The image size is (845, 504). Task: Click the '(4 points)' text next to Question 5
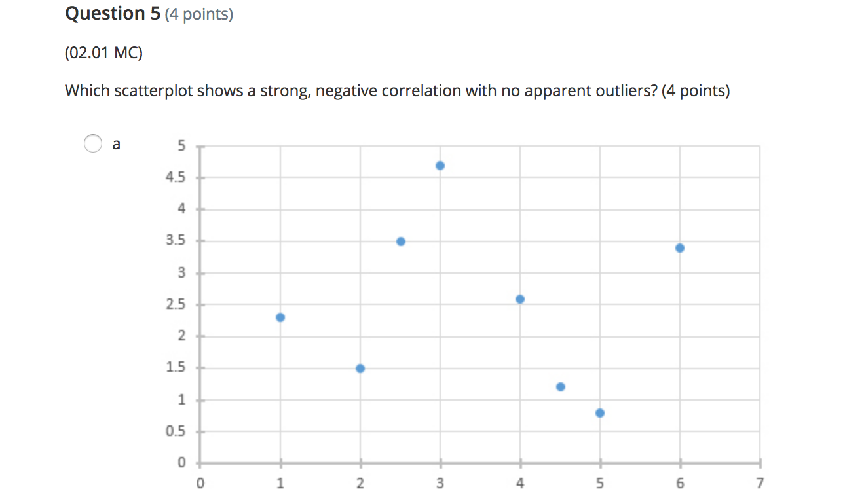(198, 13)
